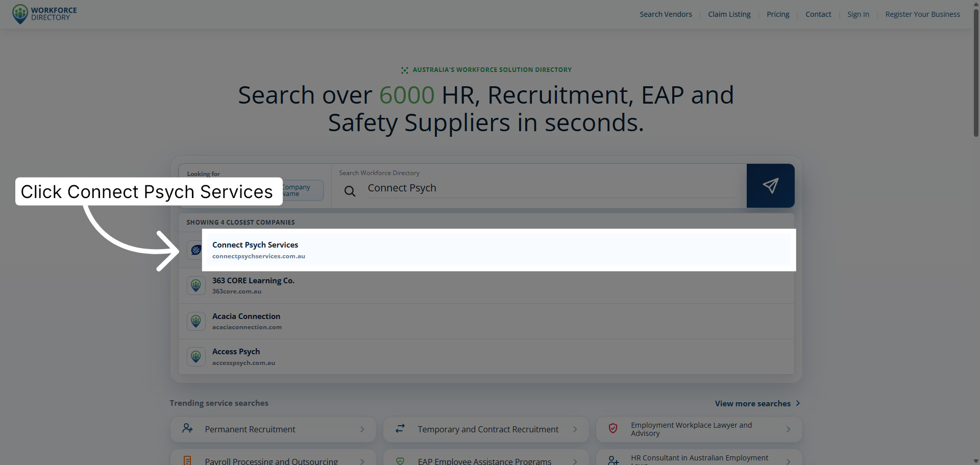Open Temporary and Contract Recruitment search
Viewport: 980px width, 465px height.
click(x=486, y=429)
